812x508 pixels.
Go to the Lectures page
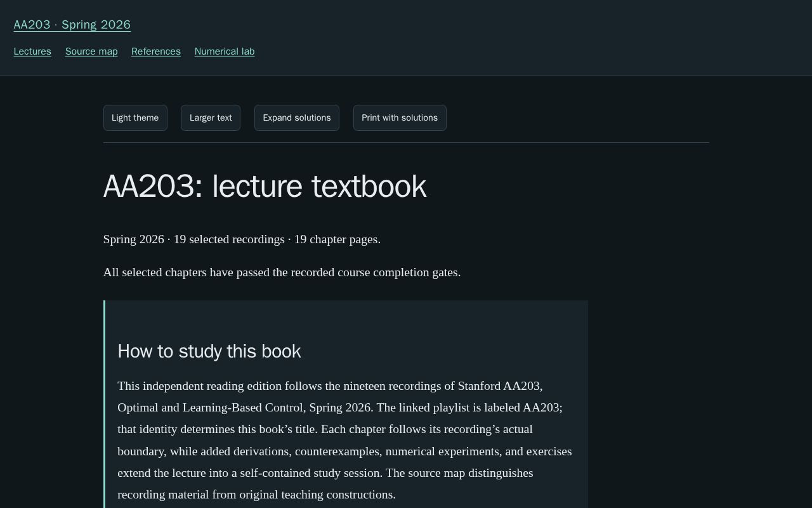(x=32, y=51)
